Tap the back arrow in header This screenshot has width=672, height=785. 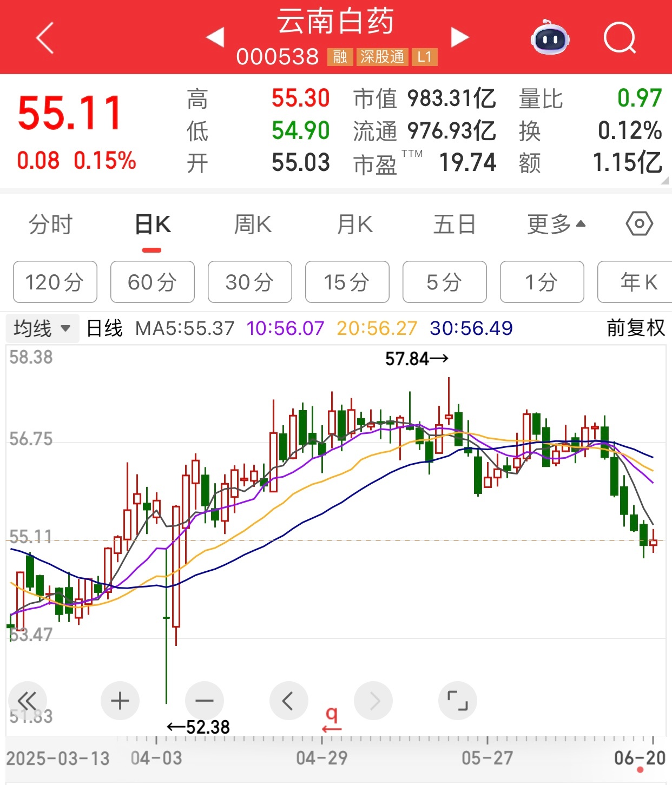[x=45, y=38]
